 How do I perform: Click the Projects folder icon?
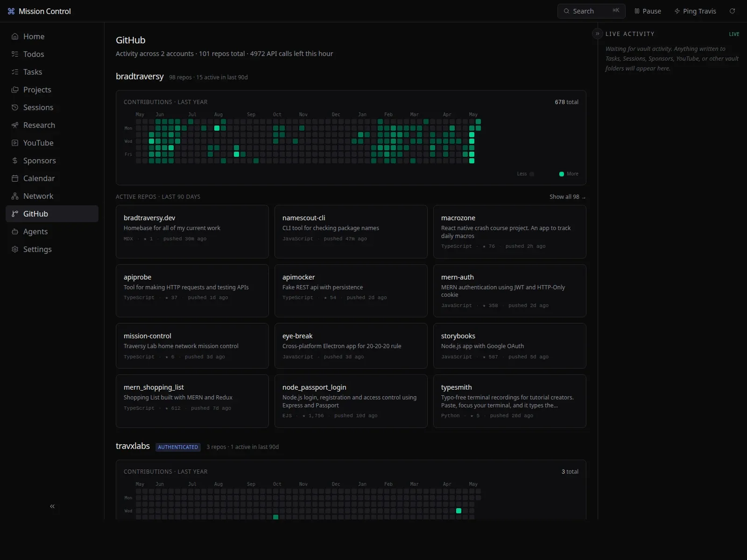(x=15, y=90)
